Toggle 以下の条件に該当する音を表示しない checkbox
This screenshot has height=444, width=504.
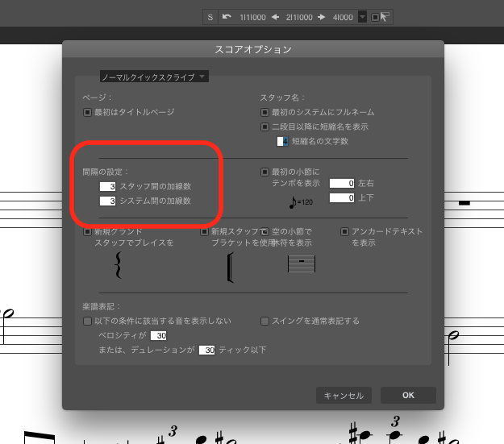click(x=87, y=322)
